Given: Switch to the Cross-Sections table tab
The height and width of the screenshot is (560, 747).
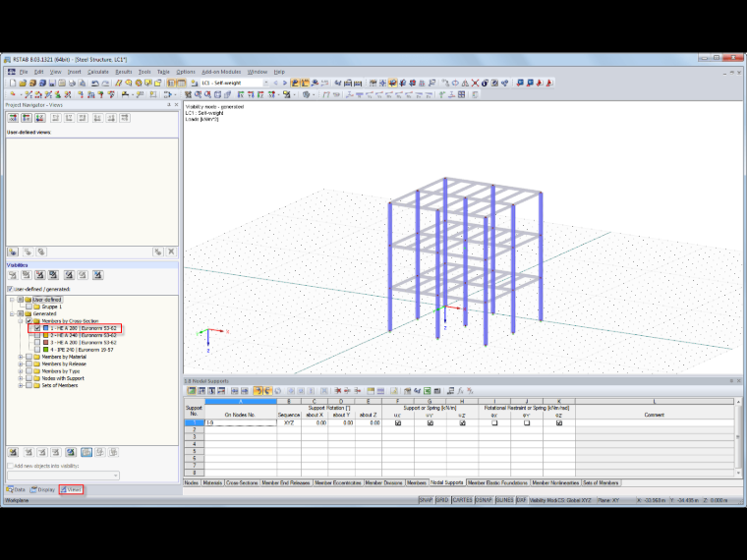Looking at the screenshot, I should click(x=242, y=482).
